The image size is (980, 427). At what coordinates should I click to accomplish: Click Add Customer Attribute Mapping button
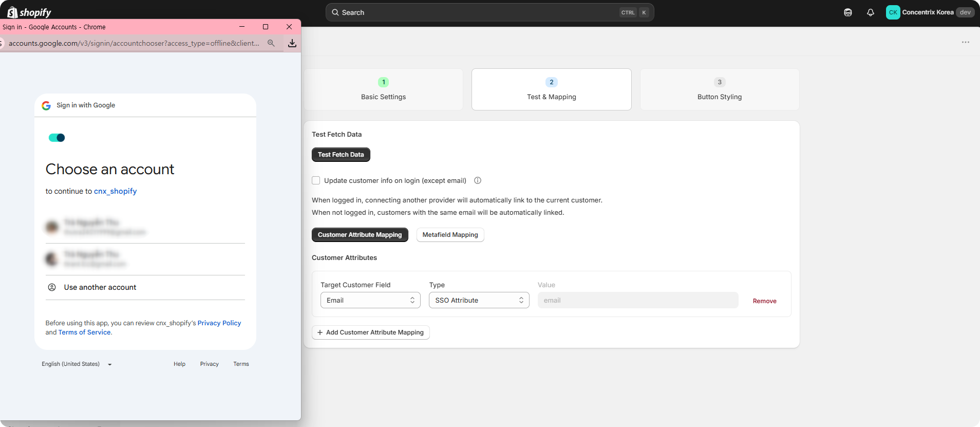(371, 332)
